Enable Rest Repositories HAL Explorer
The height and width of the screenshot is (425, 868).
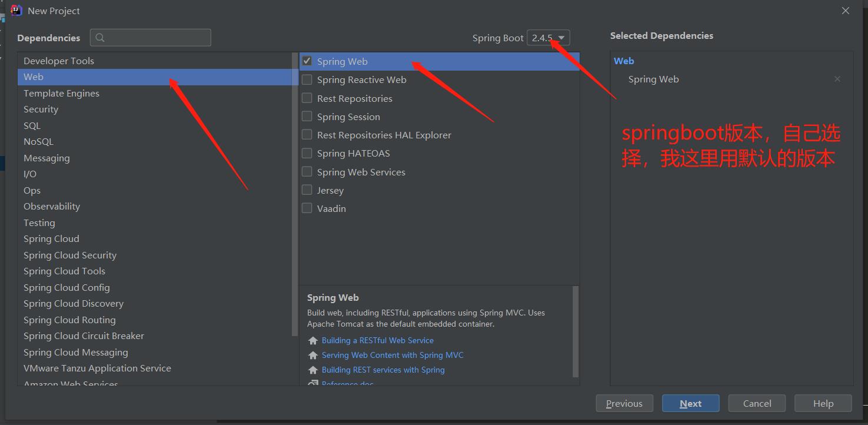307,135
